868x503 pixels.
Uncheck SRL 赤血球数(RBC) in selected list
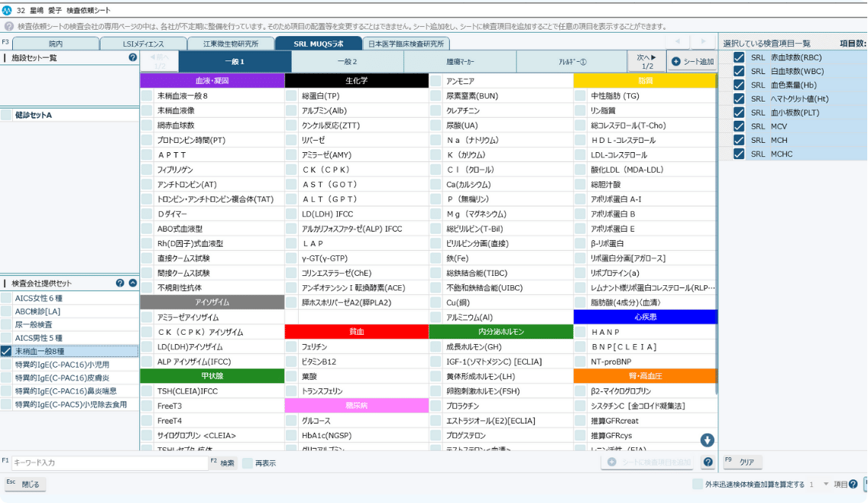739,58
